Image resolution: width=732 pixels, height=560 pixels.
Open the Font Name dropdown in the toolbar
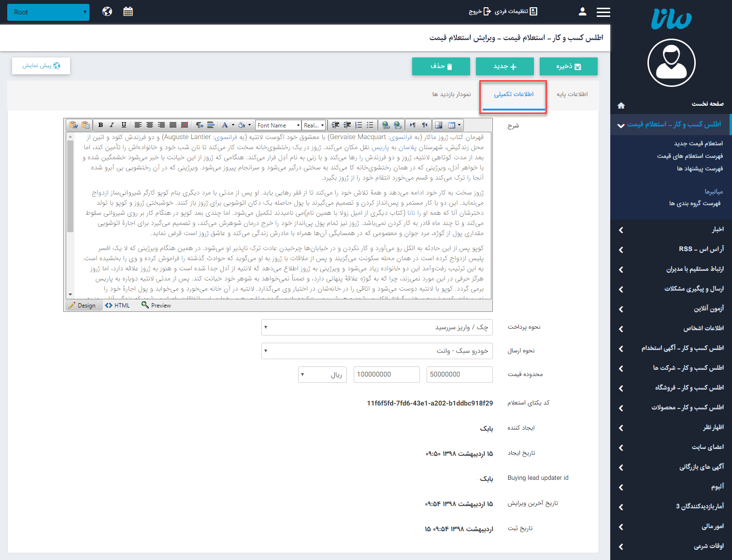[x=278, y=125]
